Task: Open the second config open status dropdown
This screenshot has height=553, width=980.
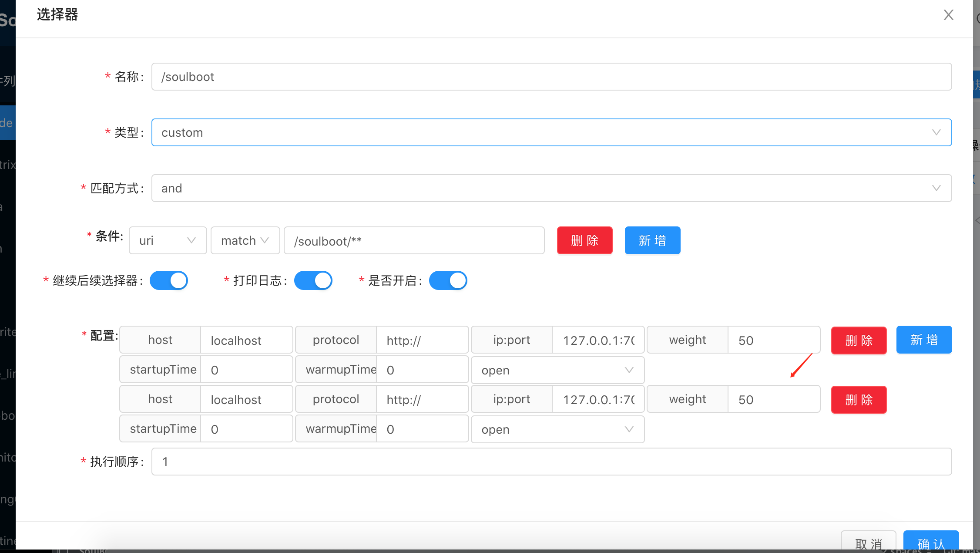Action: click(557, 429)
